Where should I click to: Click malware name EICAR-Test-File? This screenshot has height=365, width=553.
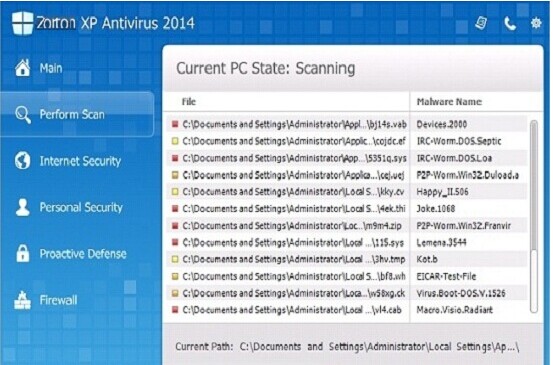click(x=446, y=276)
